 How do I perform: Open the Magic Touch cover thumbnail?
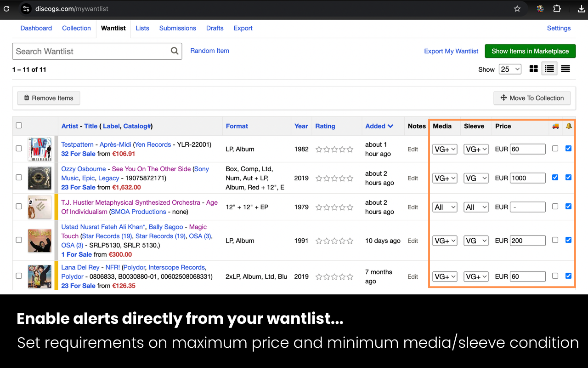[x=40, y=241]
